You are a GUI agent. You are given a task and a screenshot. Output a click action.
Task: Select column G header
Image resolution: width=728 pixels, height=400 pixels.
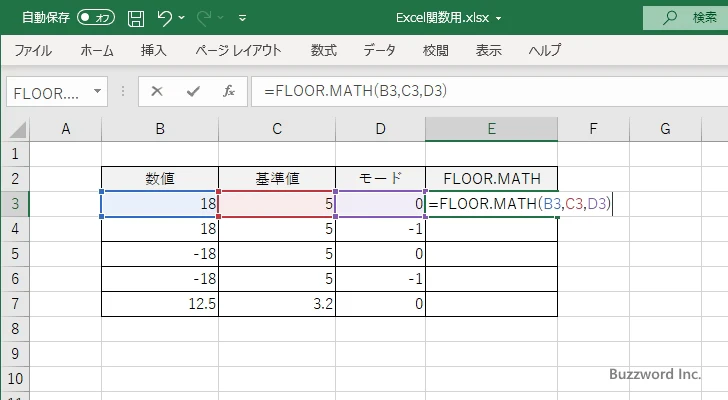click(665, 129)
